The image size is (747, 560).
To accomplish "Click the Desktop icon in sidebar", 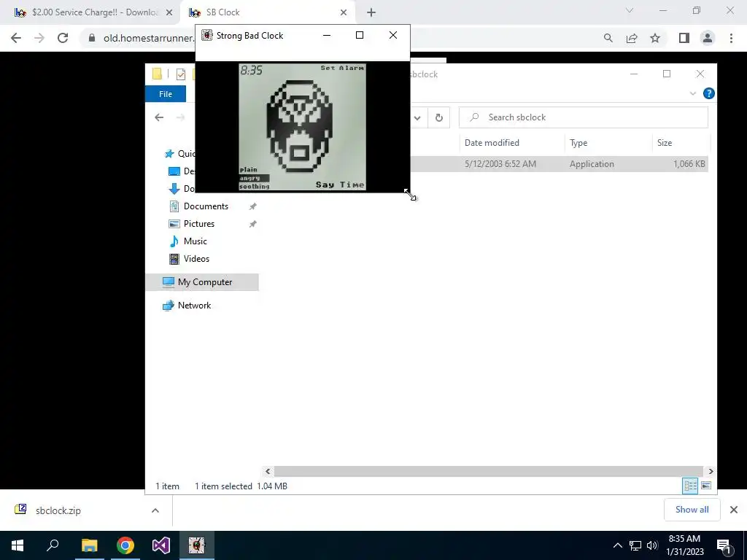I will (174, 171).
